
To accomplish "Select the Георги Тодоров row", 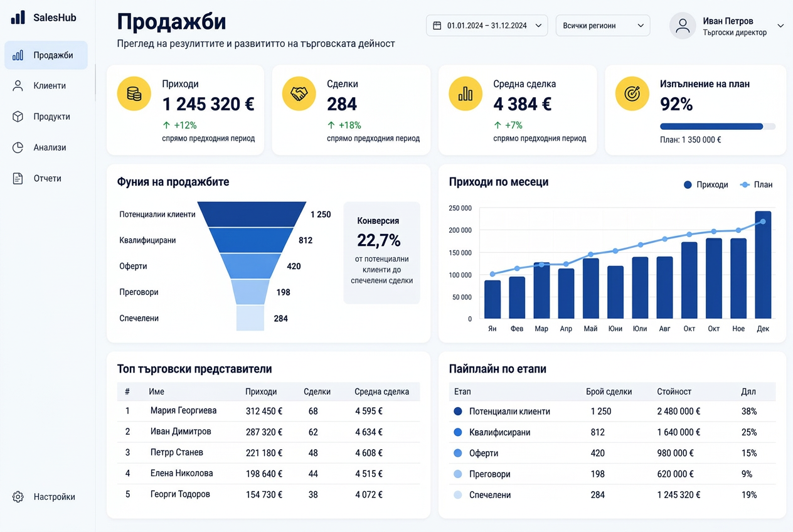I will pos(269,494).
